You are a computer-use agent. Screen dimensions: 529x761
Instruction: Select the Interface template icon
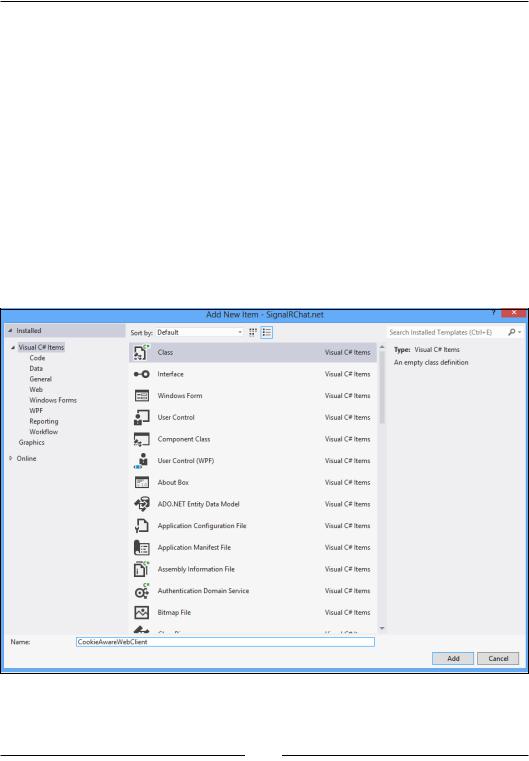[141, 374]
